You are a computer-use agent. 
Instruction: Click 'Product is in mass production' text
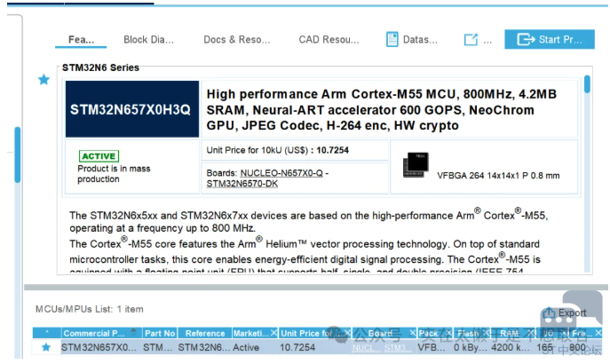(114, 174)
